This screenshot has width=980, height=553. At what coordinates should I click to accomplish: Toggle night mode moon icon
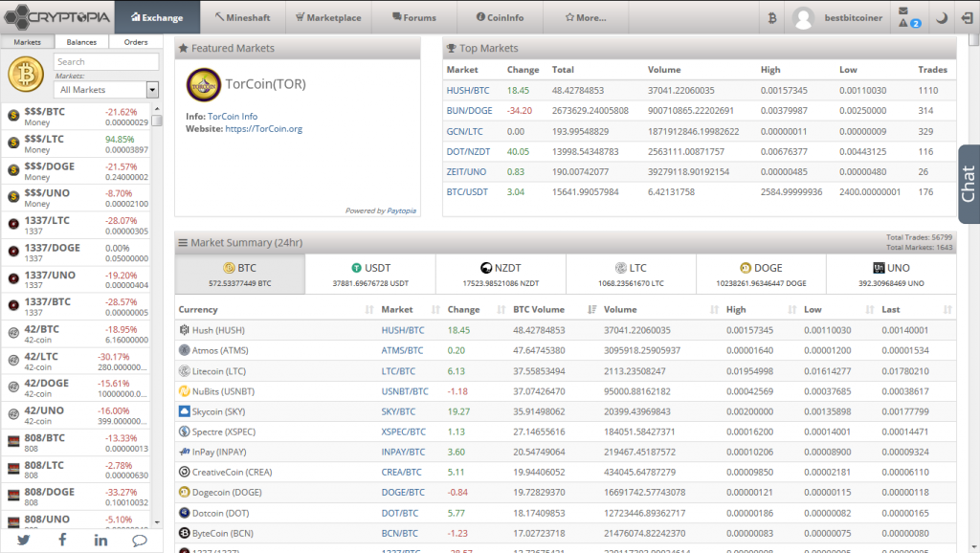click(x=942, y=18)
